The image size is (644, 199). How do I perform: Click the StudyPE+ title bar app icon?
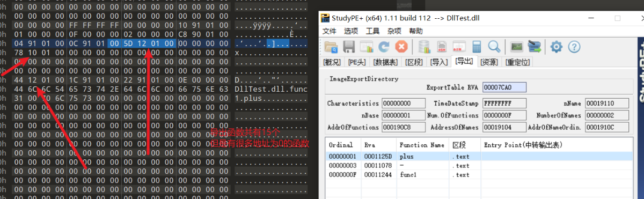click(x=325, y=18)
